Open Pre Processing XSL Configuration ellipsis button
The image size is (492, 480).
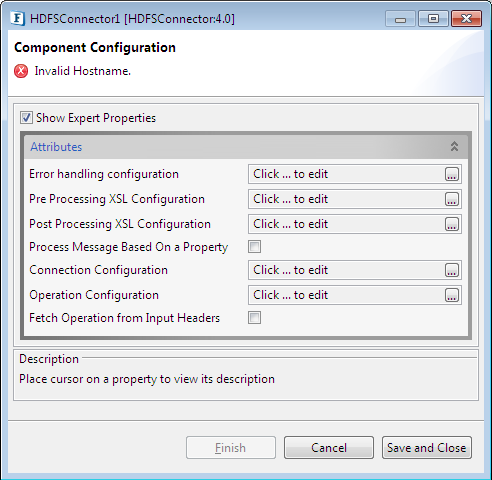tap(452, 199)
